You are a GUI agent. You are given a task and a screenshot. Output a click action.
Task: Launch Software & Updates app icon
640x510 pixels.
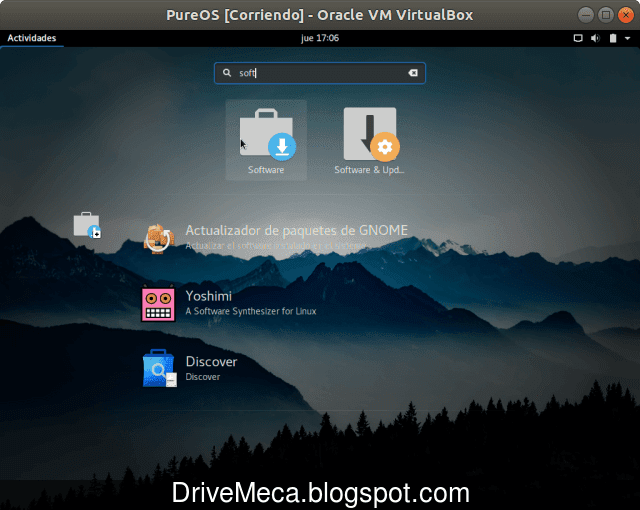pyautogui.click(x=371, y=135)
